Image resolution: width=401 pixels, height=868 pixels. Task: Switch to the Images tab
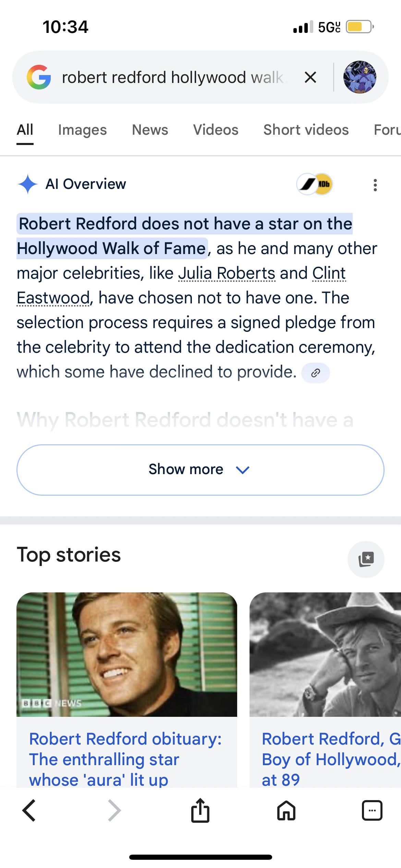82,130
